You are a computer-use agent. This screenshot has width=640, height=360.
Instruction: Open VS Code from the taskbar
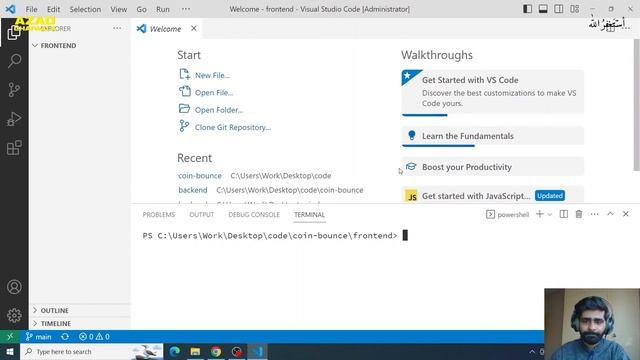(x=257, y=351)
